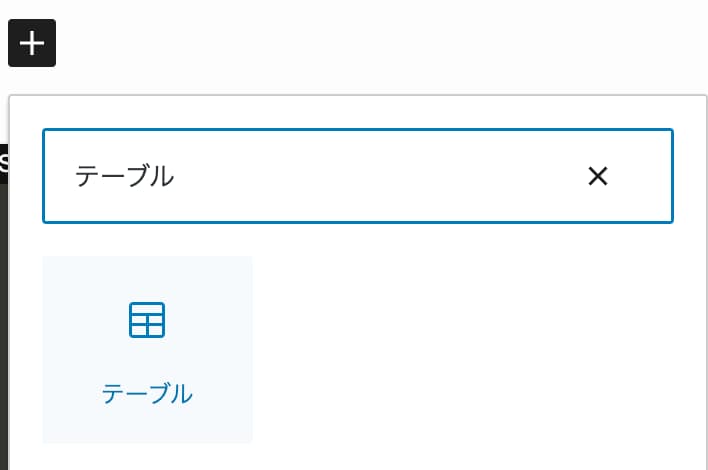Image resolution: width=708 pixels, height=470 pixels.
Task: Choose the light blue highlighted table tile
Action: pos(147,349)
